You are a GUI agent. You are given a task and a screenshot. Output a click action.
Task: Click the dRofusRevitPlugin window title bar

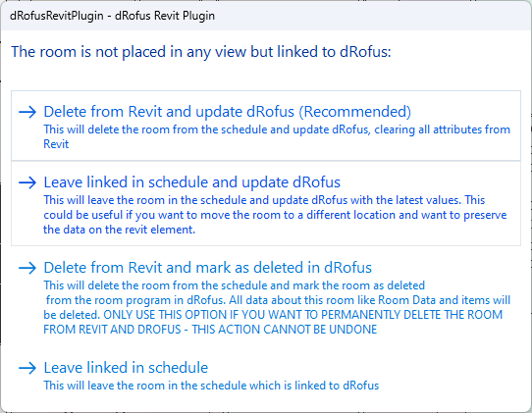click(266, 16)
